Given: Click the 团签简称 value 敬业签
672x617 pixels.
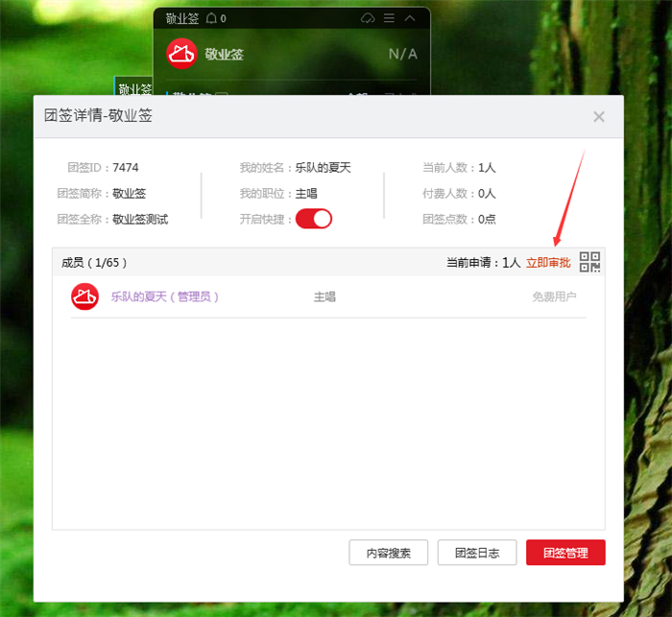Looking at the screenshot, I should [x=129, y=194].
